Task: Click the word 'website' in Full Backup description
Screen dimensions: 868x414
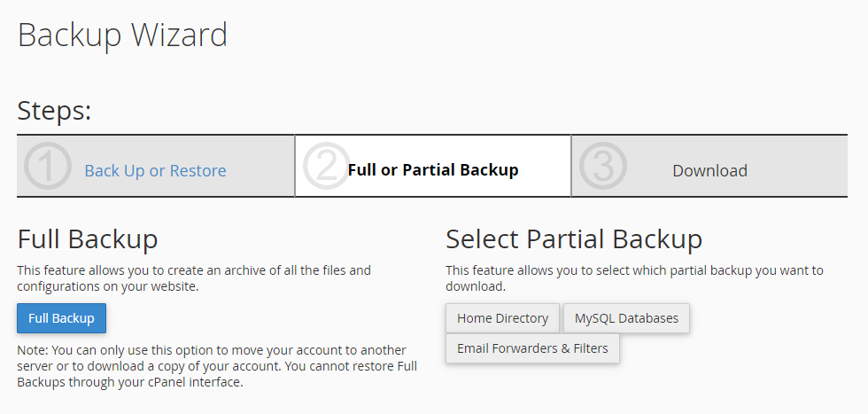Action: (172, 286)
